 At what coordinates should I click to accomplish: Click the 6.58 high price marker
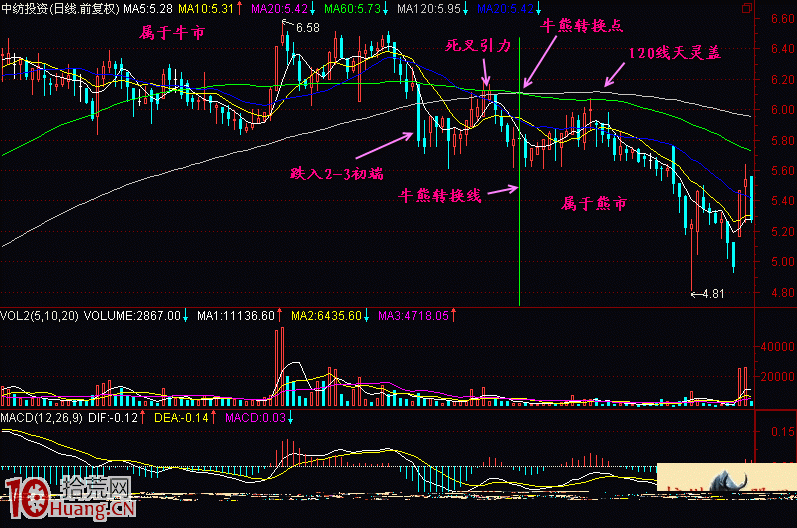308,28
